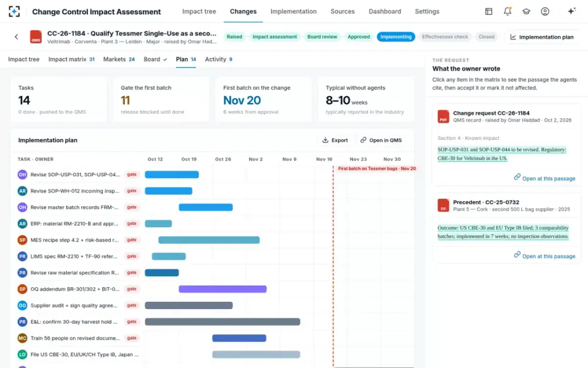588x368 pixels.
Task: Switch to the Activity tab
Action: pos(219,59)
